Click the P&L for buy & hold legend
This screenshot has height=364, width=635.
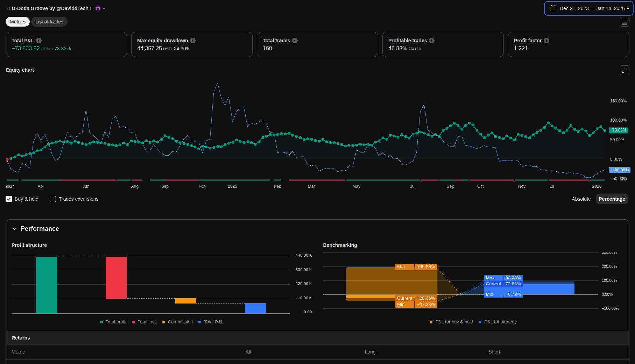point(451,322)
